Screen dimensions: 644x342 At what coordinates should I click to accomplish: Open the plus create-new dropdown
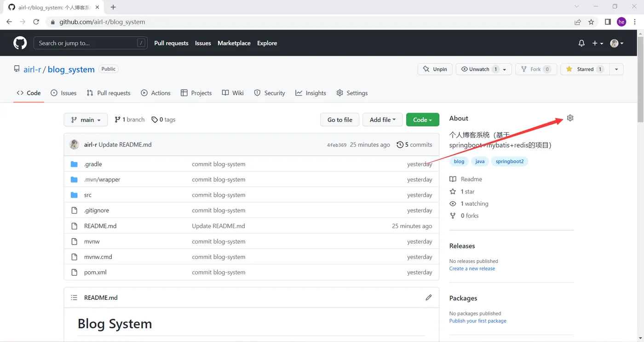click(x=598, y=43)
